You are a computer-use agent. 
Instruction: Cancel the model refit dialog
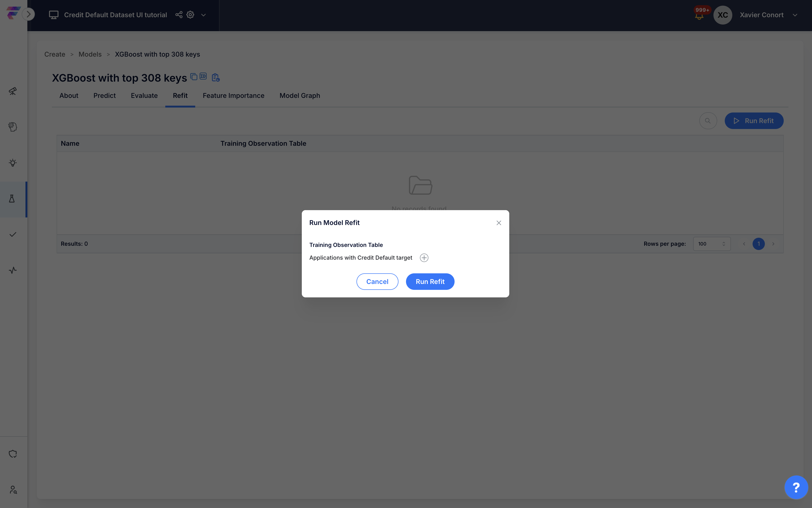click(x=377, y=282)
